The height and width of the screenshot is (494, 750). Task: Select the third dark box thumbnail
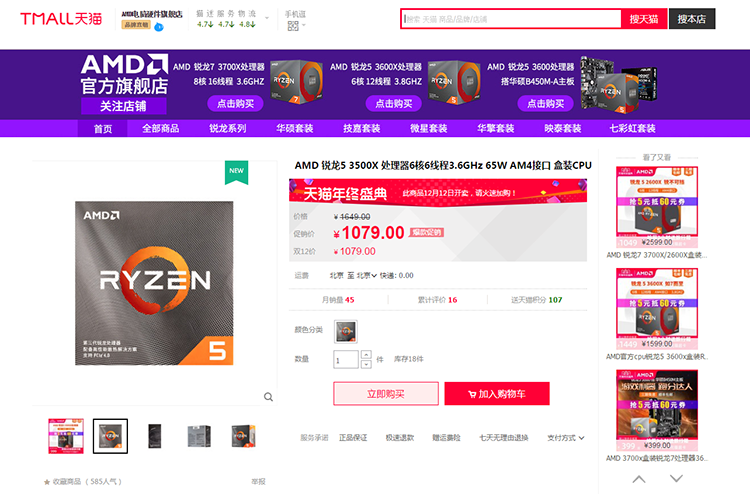click(x=154, y=436)
